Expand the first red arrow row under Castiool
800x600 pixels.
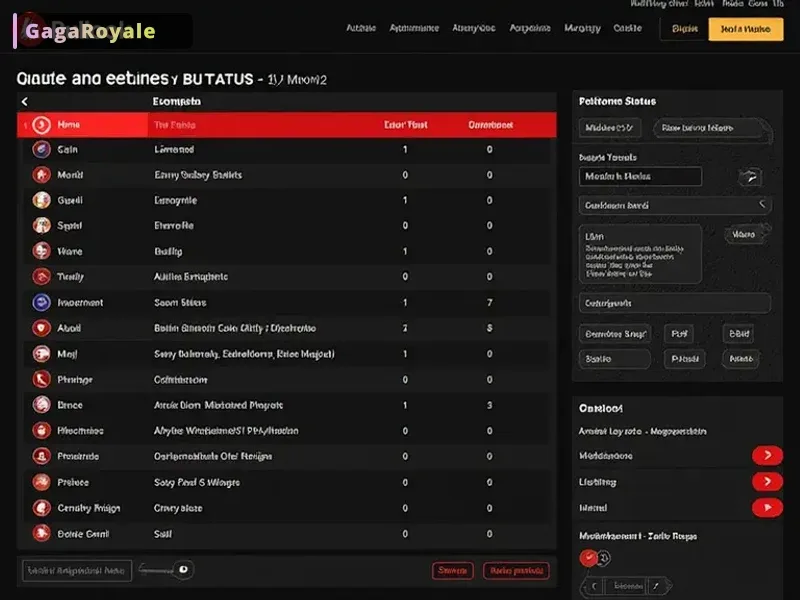tap(766, 456)
